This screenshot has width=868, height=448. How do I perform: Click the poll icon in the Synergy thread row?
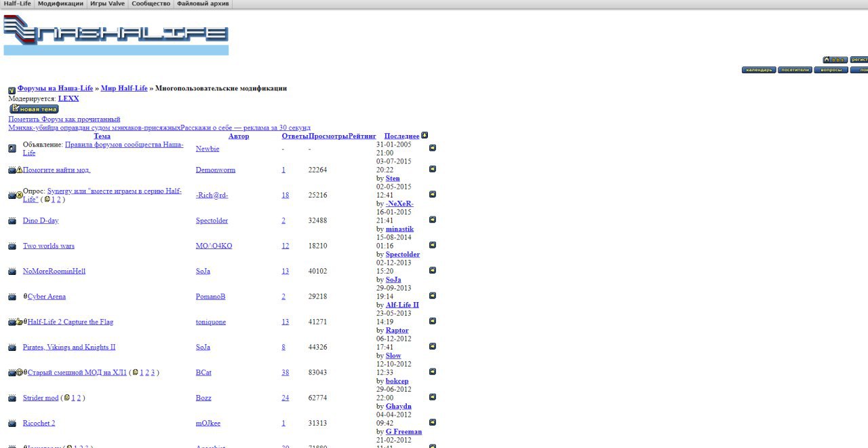[20, 195]
